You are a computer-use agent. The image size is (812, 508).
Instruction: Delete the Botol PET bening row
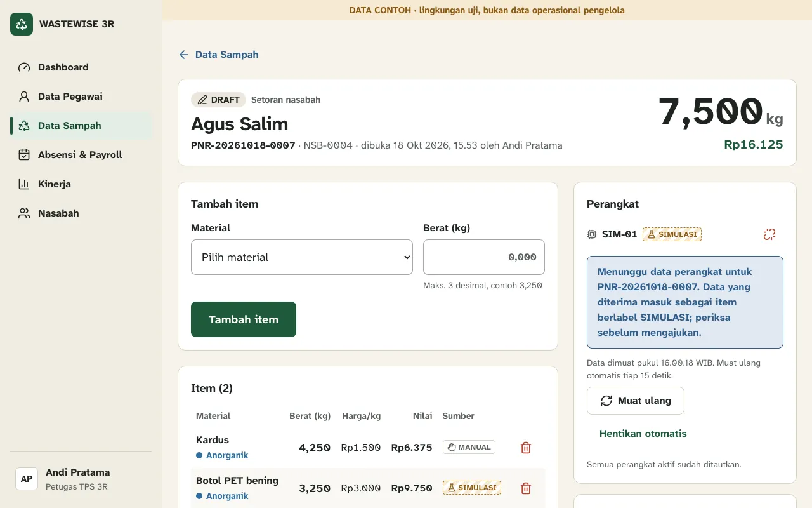[526, 488]
